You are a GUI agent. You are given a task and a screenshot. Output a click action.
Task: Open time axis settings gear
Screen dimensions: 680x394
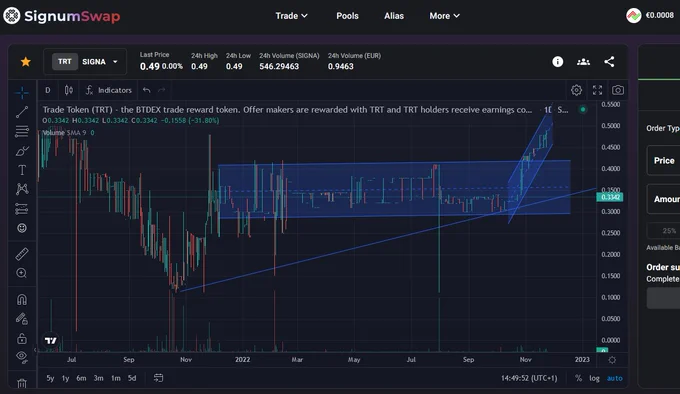[x=612, y=360]
